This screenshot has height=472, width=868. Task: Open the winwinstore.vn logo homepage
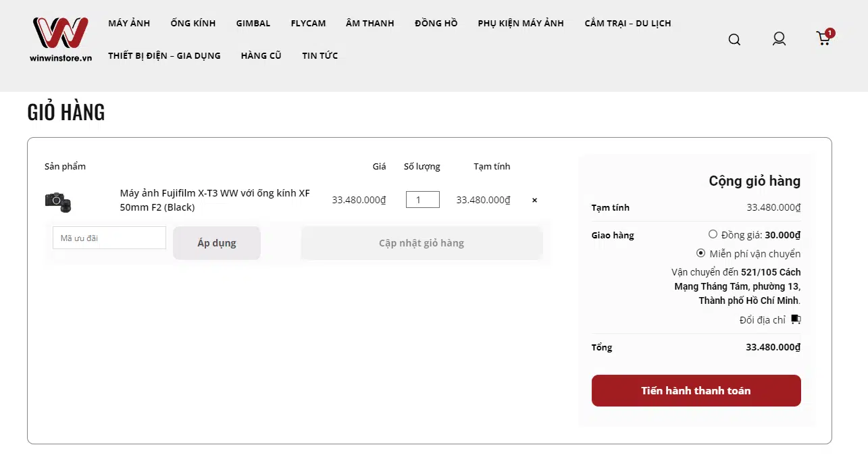tap(60, 39)
